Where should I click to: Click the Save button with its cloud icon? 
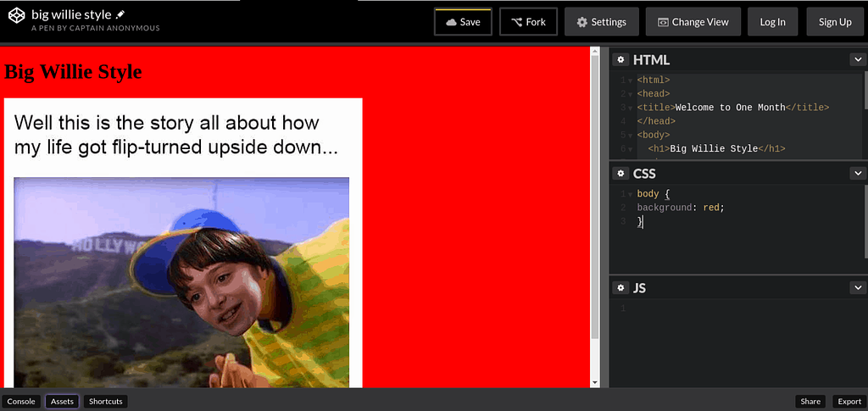[x=463, y=22]
